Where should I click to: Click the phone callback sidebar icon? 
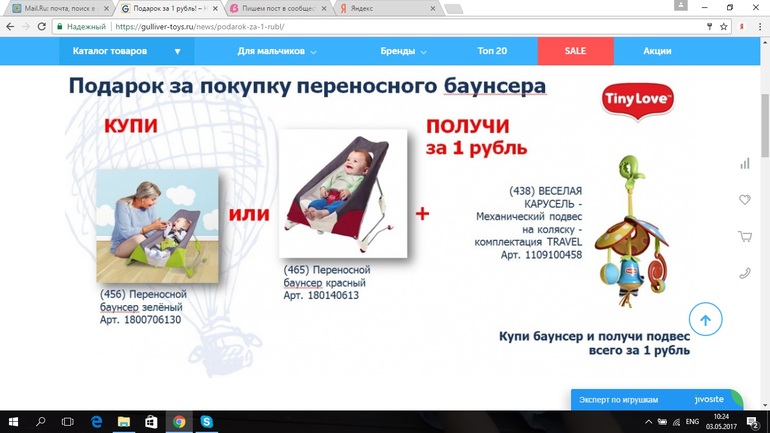pyautogui.click(x=744, y=273)
